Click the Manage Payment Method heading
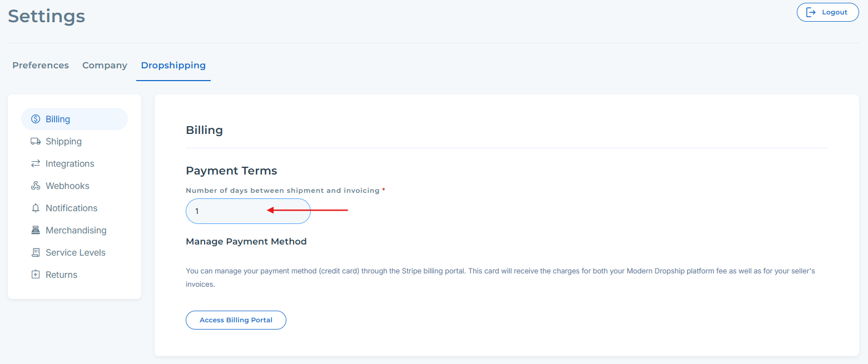Image resolution: width=868 pixels, height=364 pixels. pos(246,242)
